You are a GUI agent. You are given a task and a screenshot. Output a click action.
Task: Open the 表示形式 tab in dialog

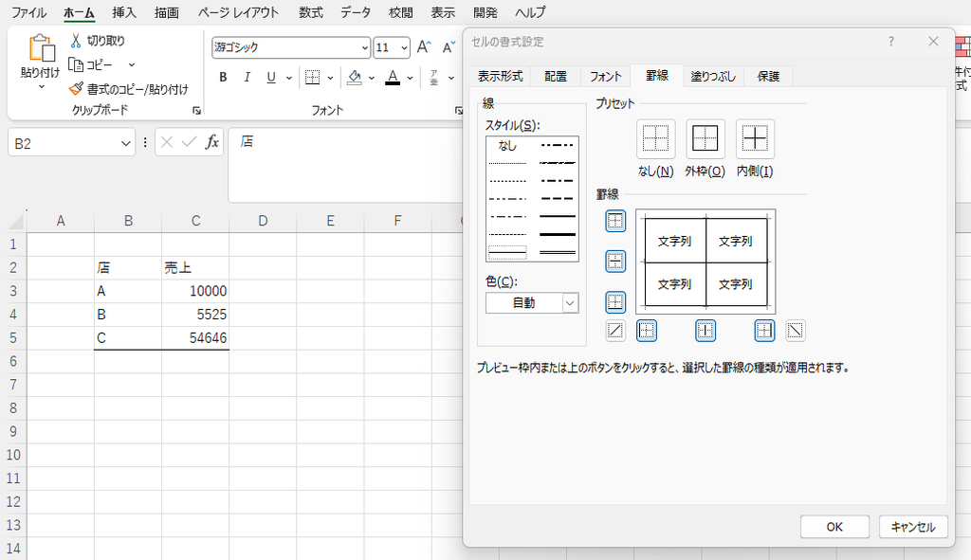[501, 76]
